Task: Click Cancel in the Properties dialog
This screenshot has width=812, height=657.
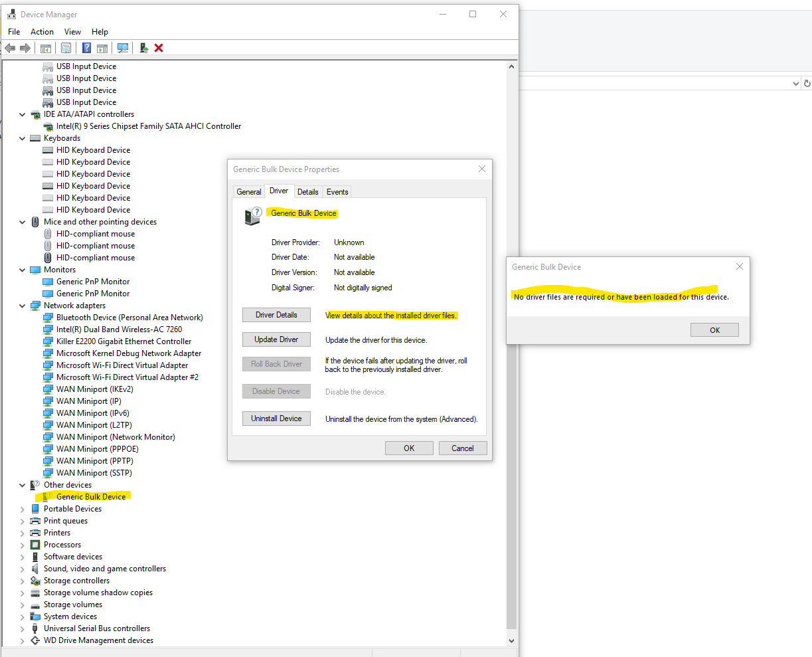Action: [x=463, y=448]
